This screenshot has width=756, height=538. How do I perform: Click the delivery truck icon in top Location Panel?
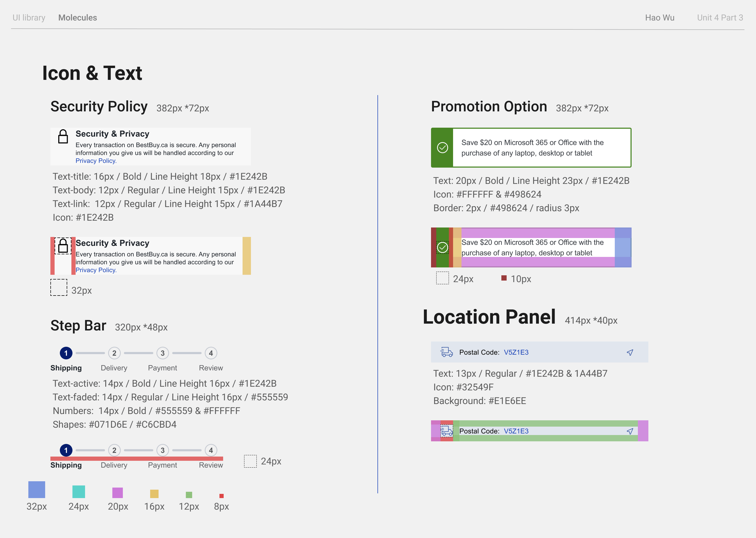[x=447, y=352]
